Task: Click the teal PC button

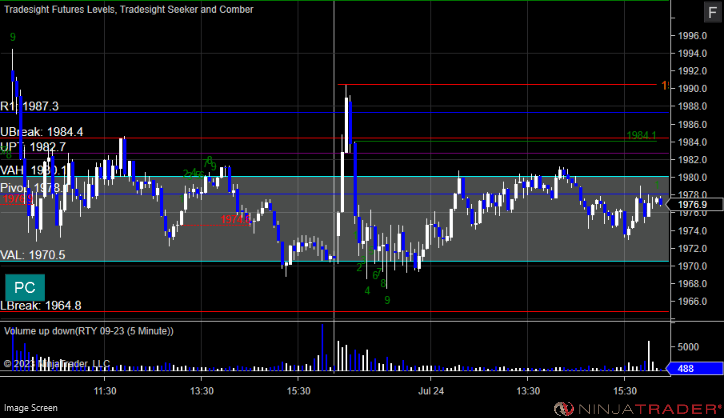Action: [x=25, y=288]
